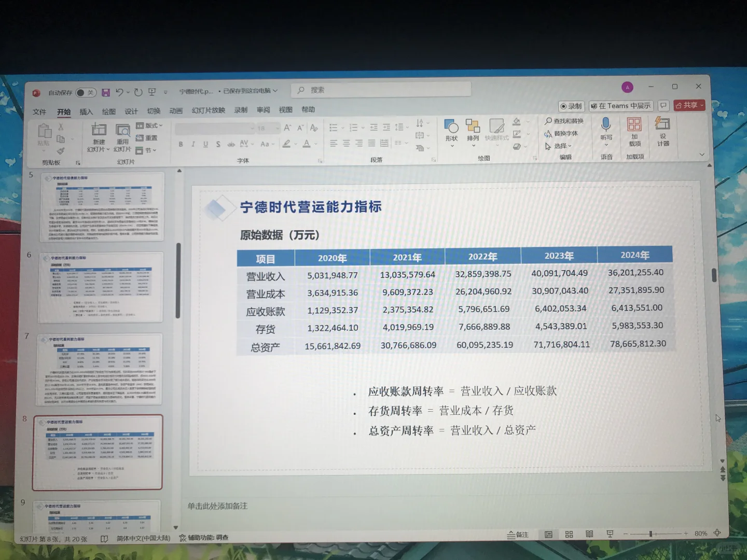Open the 加载项 add-ins panel
This screenshot has height=560, width=747.
tap(634, 132)
